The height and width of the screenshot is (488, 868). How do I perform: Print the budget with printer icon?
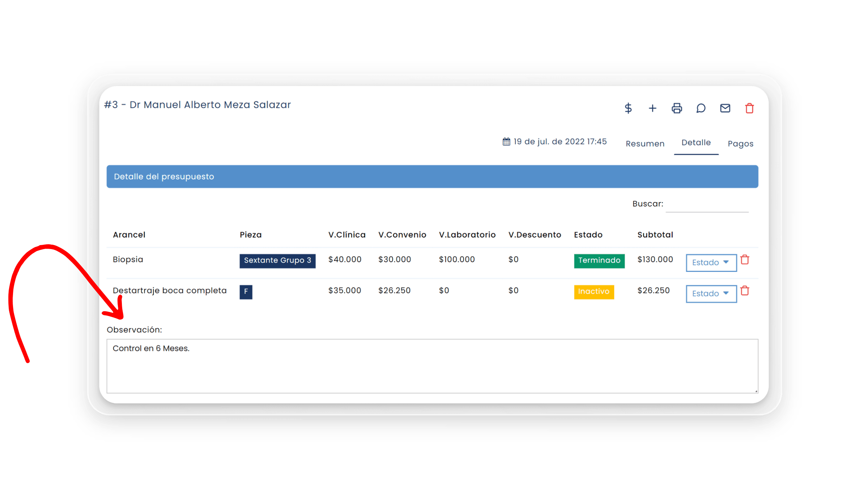677,108
